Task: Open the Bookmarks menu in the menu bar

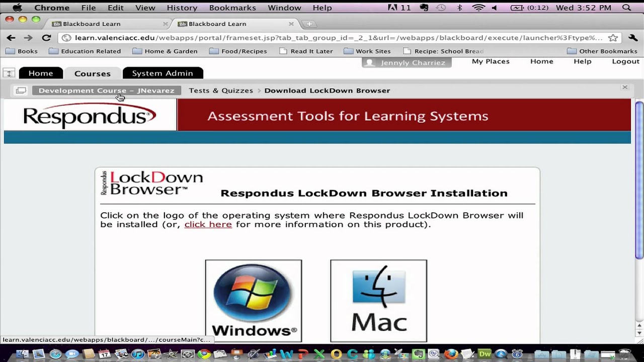Action: [x=232, y=8]
